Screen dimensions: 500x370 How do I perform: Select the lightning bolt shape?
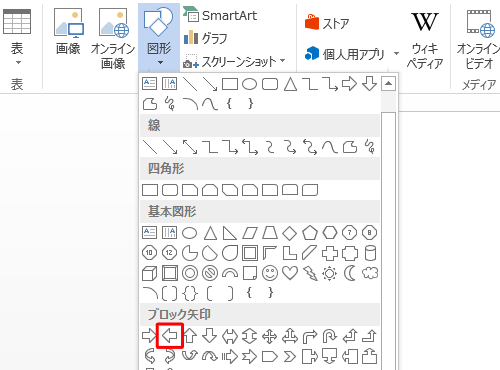(x=310, y=273)
